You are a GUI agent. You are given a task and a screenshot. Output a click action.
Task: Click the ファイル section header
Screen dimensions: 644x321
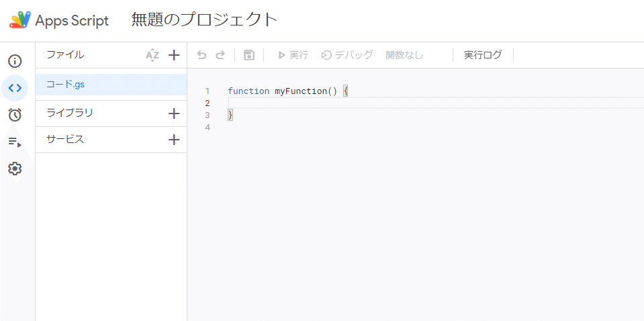(x=65, y=54)
